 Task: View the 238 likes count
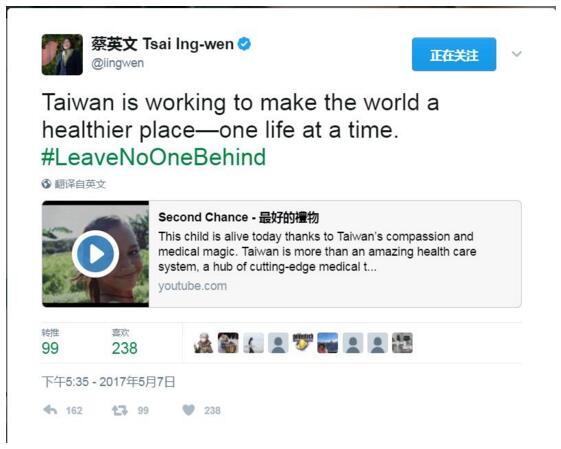pos(125,348)
